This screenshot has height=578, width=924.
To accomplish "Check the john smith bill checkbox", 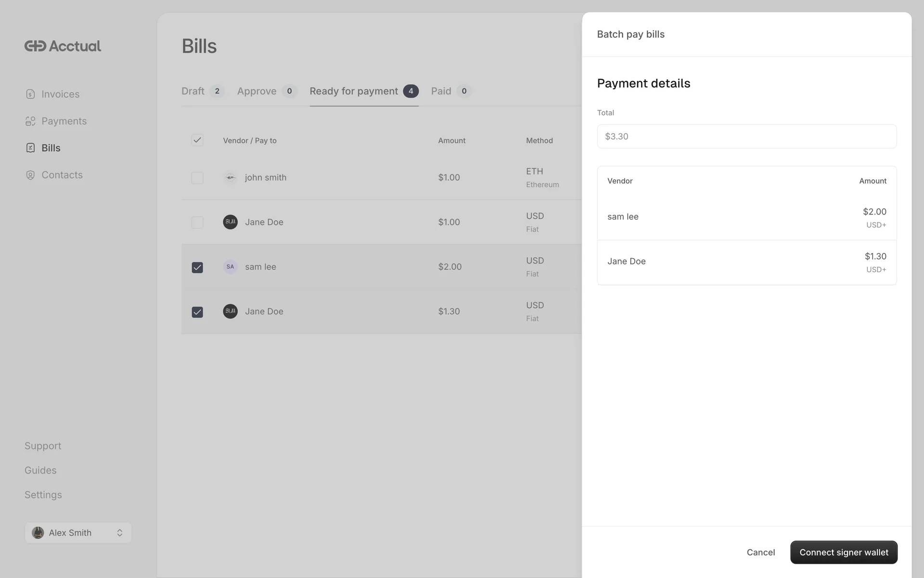I will click(197, 178).
